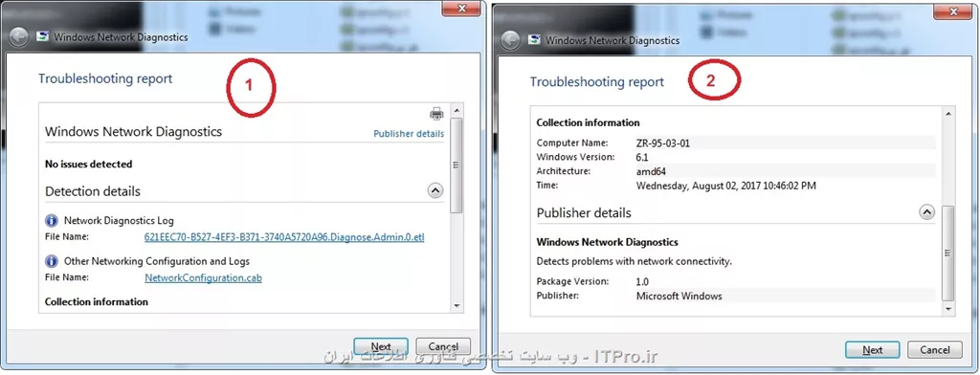Go back using the left window's back arrow
The width and height of the screenshot is (980, 375).
point(18,37)
